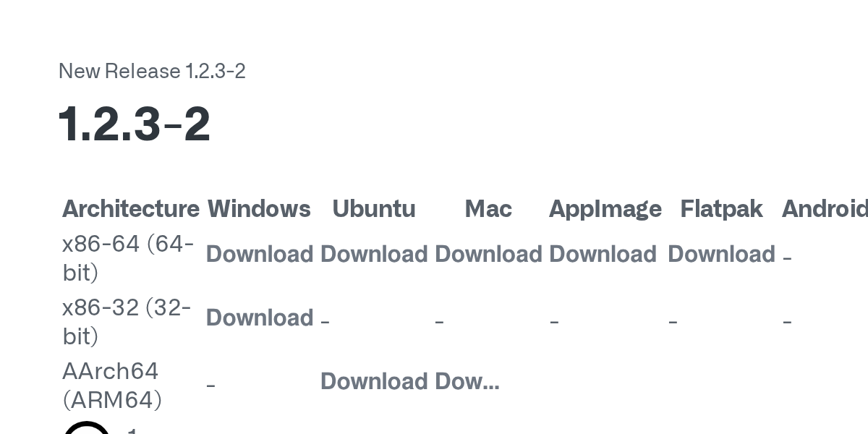Click the "New Release 1.2.3-2" subtitle text

click(x=152, y=72)
